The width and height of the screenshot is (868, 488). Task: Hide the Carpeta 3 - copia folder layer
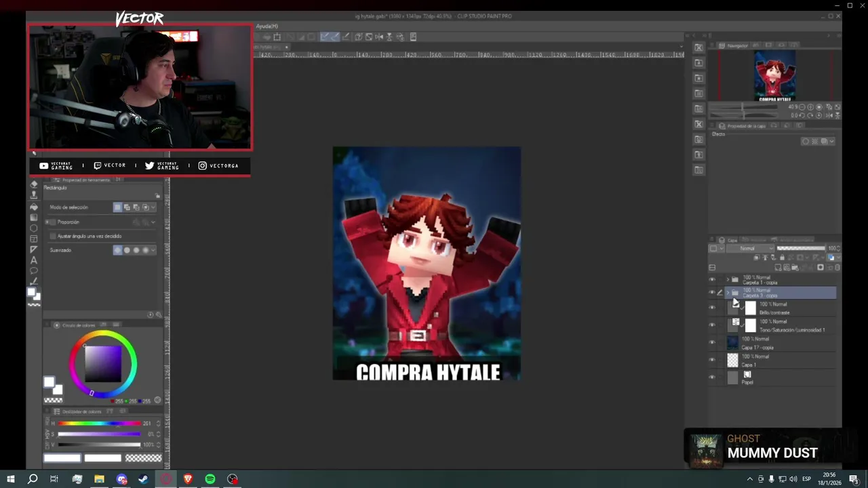712,293
